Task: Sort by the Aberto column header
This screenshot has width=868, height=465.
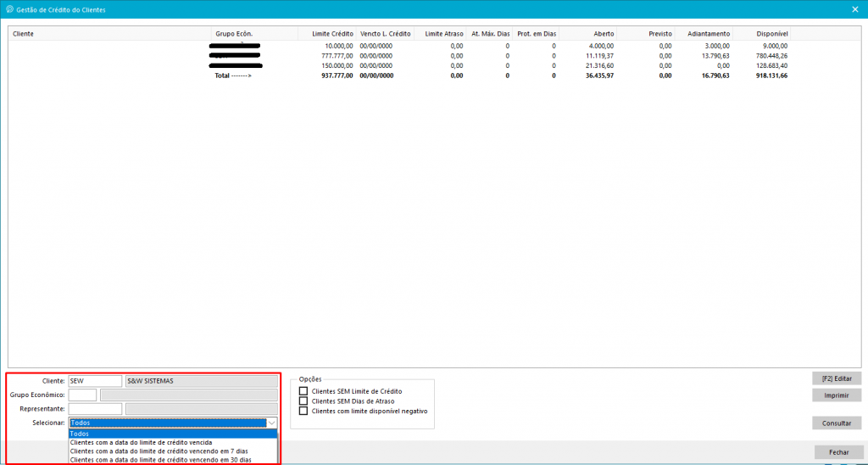Action: [588, 34]
